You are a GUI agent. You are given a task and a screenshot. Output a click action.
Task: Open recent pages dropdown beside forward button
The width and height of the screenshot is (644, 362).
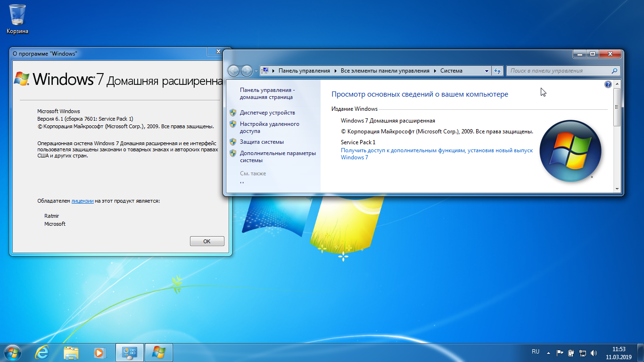pos(256,71)
